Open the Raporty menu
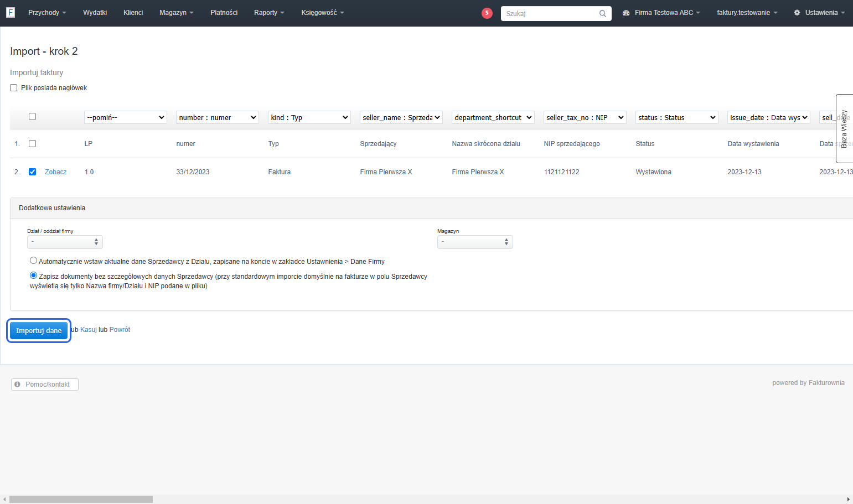The width and height of the screenshot is (853, 504). (269, 13)
